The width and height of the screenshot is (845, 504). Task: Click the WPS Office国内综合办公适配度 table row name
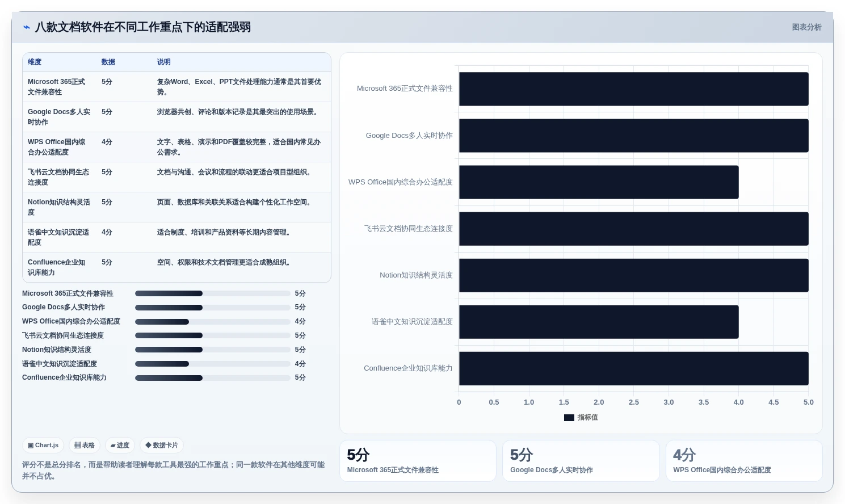[x=57, y=147]
